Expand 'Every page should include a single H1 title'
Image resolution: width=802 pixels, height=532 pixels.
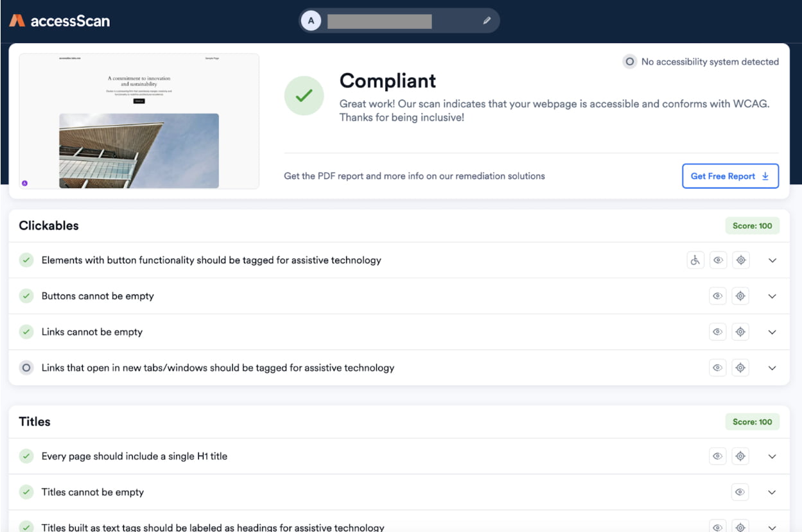coord(772,456)
